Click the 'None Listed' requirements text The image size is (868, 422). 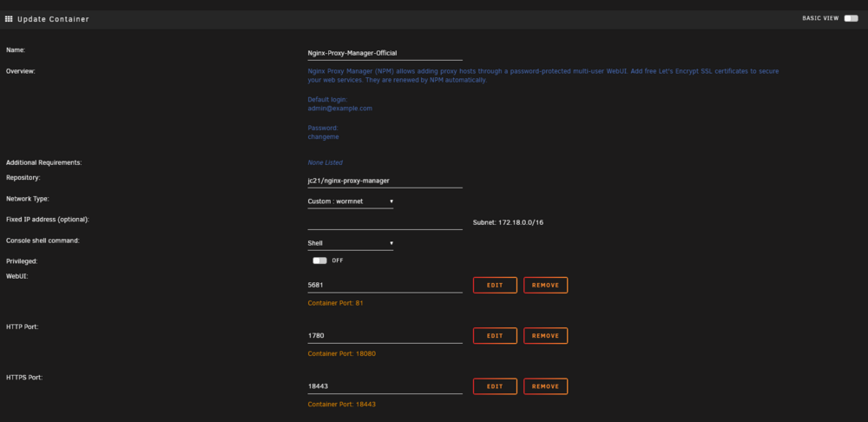325,163
